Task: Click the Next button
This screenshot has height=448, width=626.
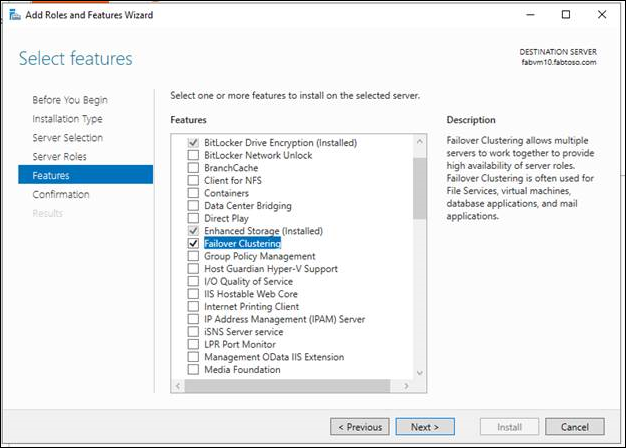Action: [425, 427]
